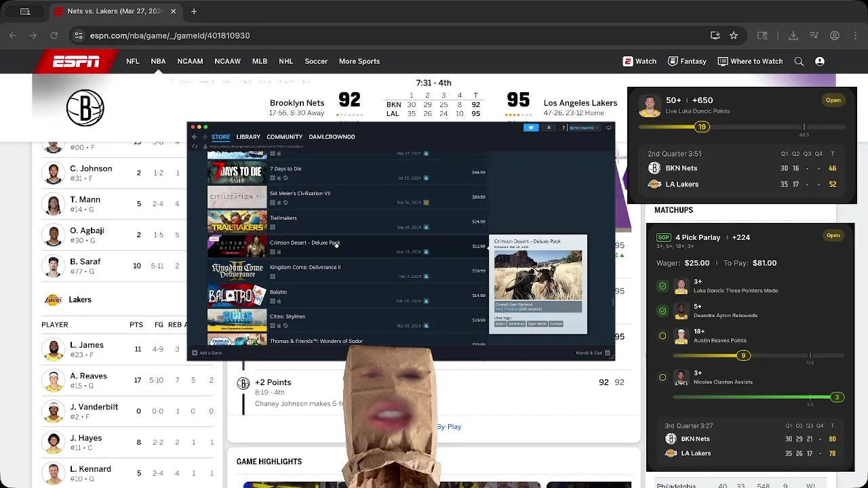The image size is (868, 488).
Task: Click the Steam forward arrow
Action: 204,137
